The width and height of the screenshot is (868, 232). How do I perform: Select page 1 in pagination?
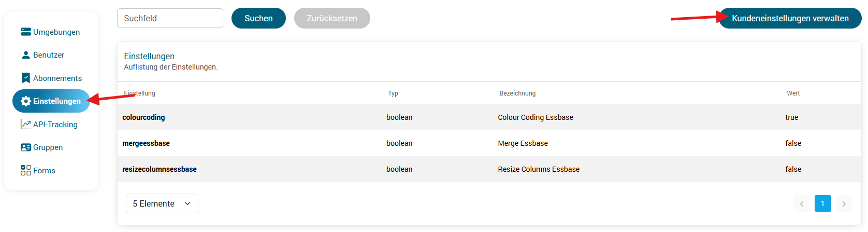(x=822, y=203)
